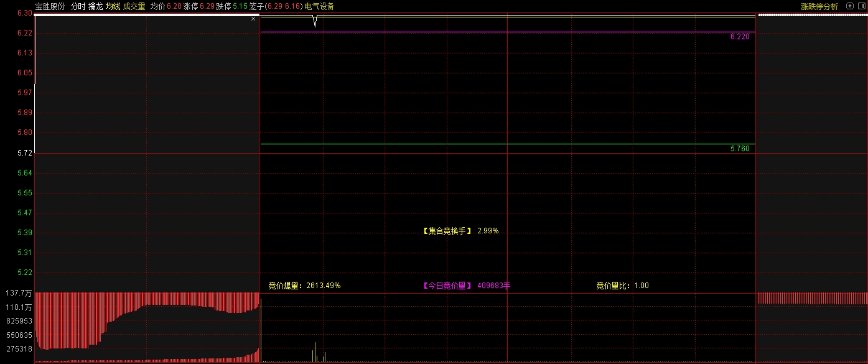The width and height of the screenshot is (868, 364).
Task: Click the 集合竞换手 turnover label
Action: pyautogui.click(x=448, y=231)
